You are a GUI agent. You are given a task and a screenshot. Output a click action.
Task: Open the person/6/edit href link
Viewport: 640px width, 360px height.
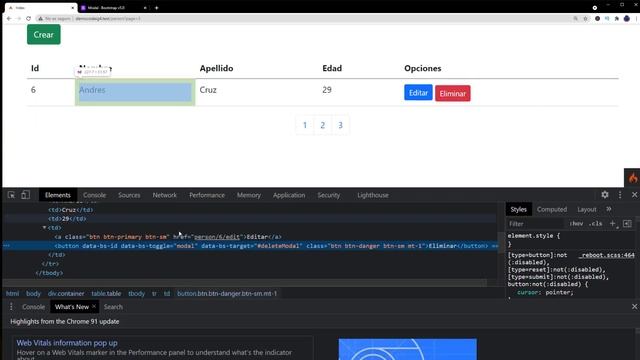point(217,237)
